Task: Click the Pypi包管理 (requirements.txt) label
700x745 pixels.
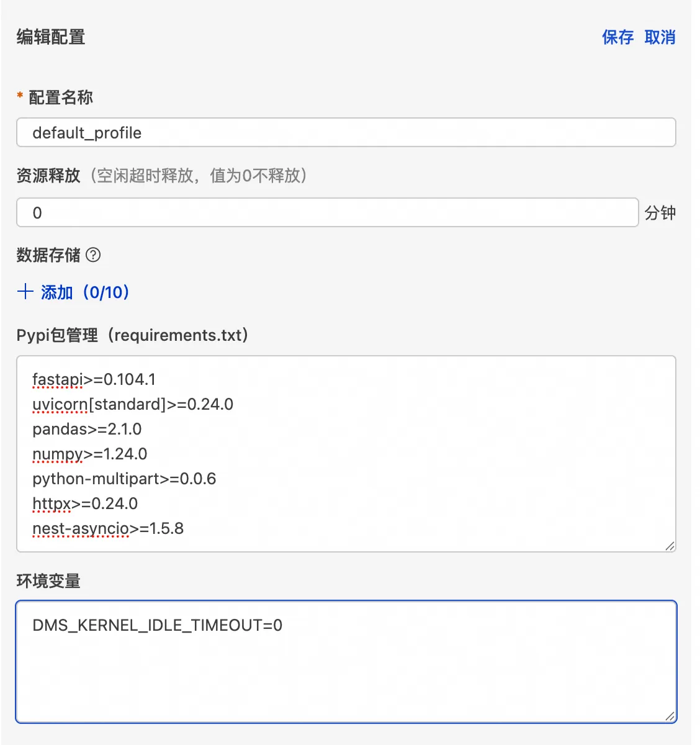Action: [x=133, y=335]
